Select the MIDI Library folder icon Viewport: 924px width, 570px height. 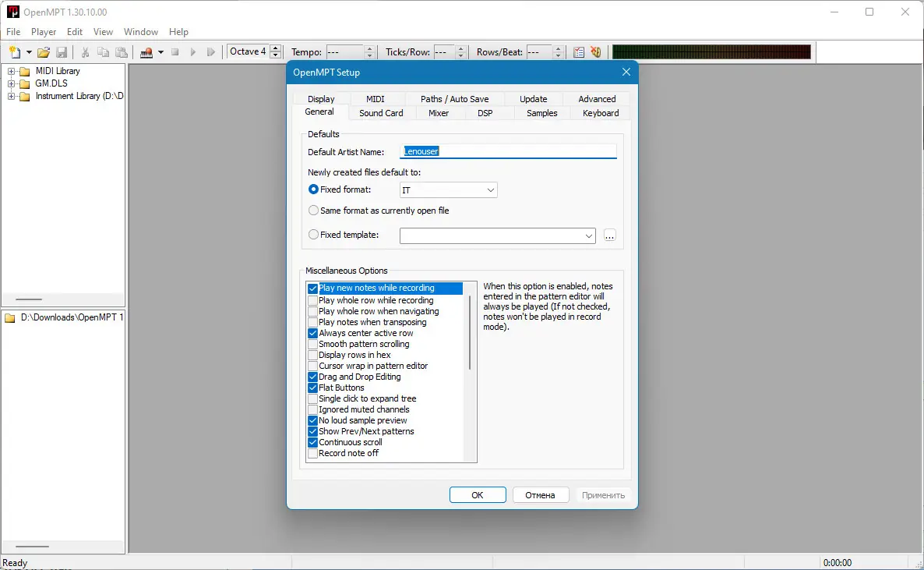25,72
